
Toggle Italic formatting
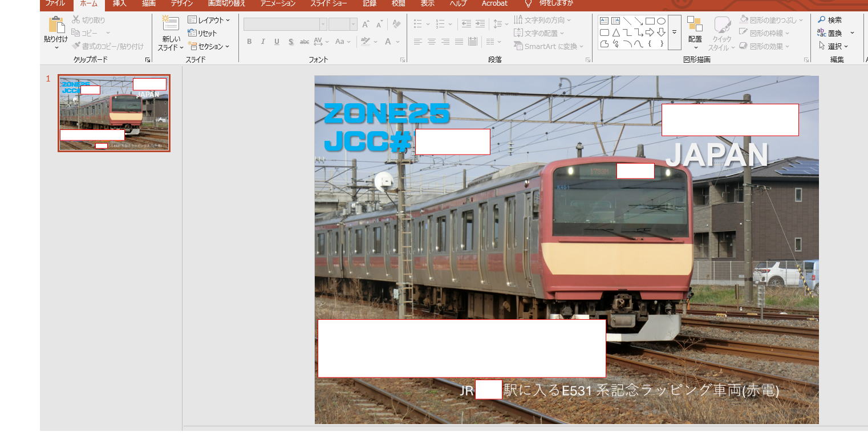coord(263,42)
